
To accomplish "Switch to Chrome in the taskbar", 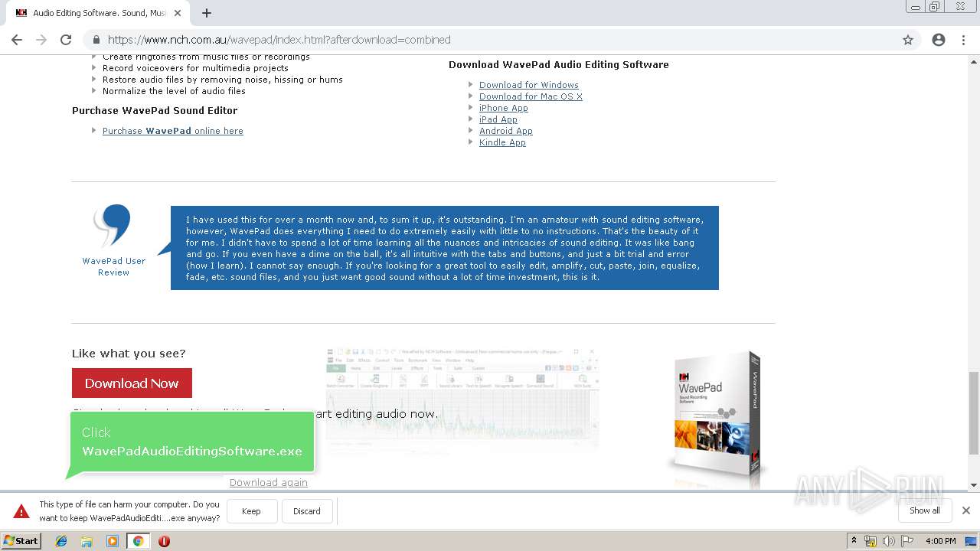I will (138, 541).
